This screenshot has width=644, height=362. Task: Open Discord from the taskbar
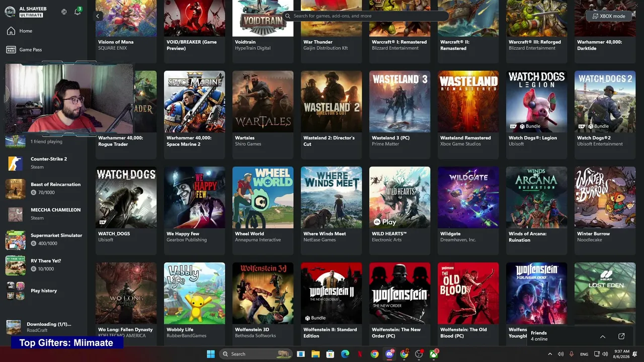[389, 354]
